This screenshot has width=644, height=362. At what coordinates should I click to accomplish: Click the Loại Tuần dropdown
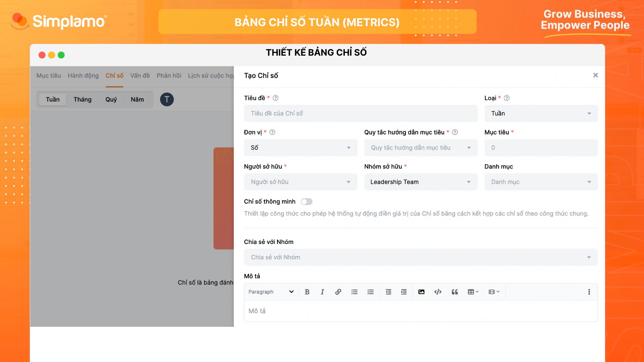(540, 113)
